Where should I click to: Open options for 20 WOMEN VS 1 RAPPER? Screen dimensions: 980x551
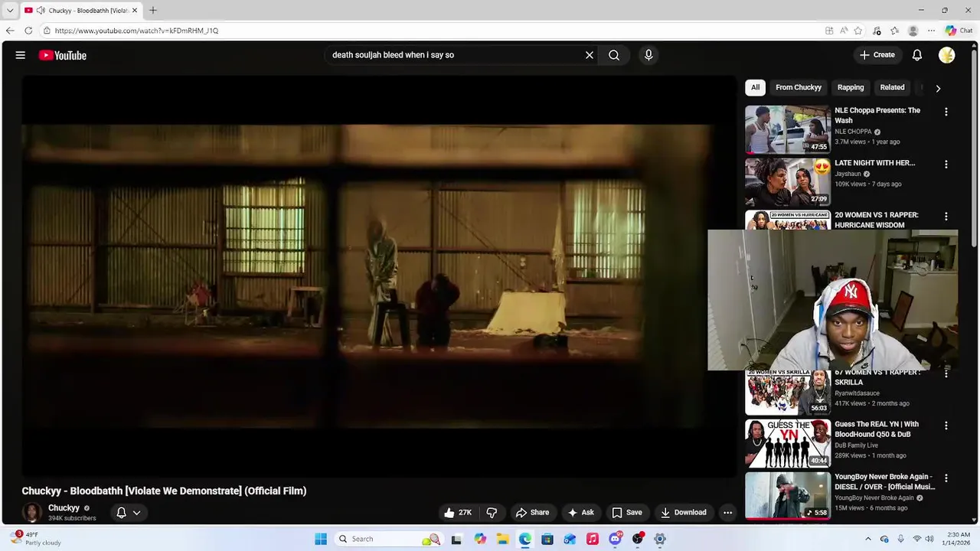click(946, 217)
